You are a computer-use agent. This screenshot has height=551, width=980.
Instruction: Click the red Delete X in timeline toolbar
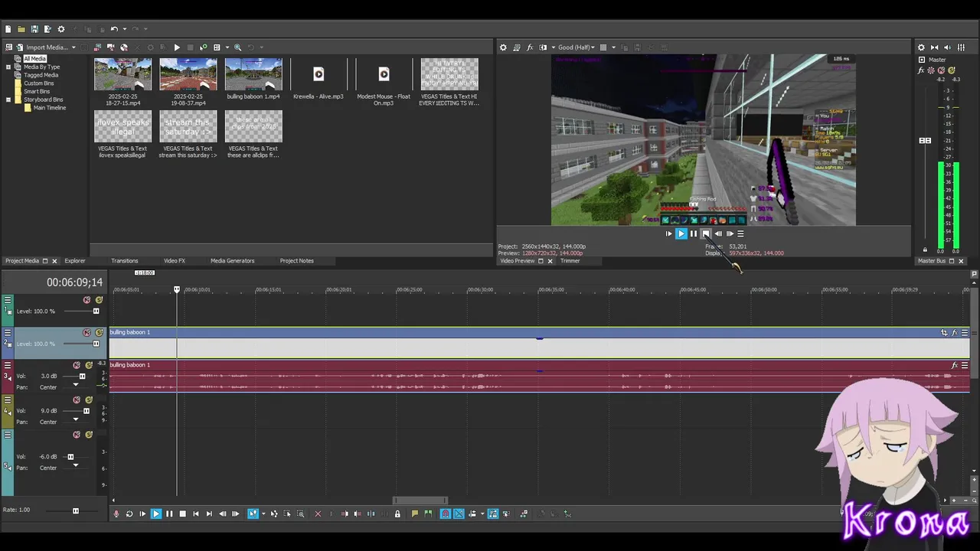(318, 514)
